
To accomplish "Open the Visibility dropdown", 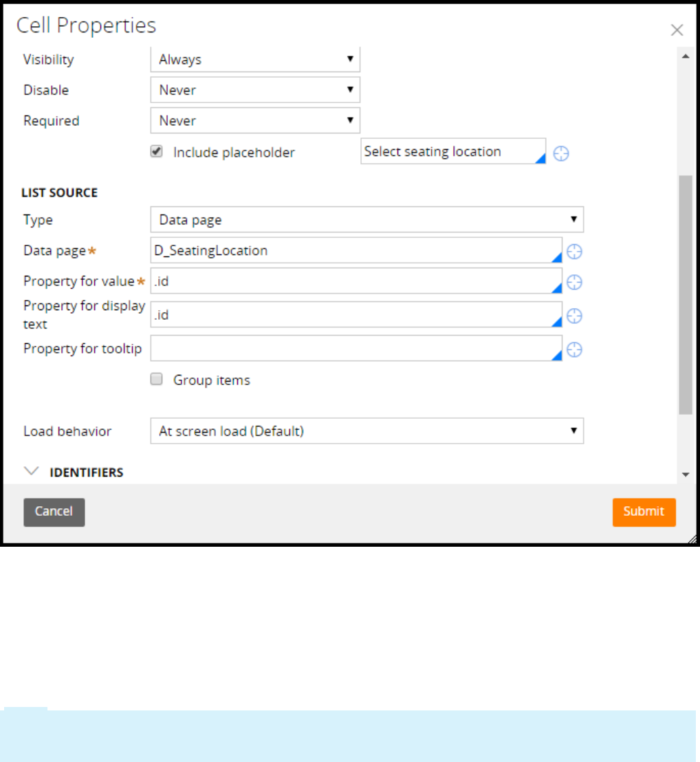I will point(255,60).
